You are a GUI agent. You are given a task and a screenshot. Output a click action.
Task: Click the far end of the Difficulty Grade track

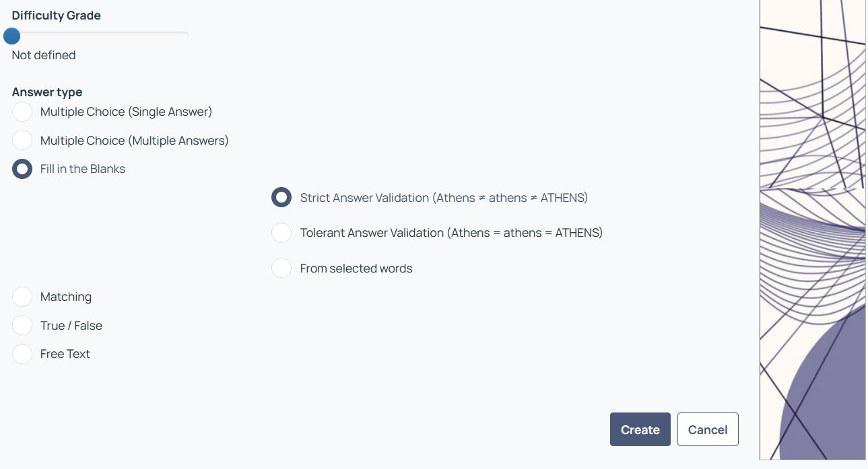pos(186,34)
